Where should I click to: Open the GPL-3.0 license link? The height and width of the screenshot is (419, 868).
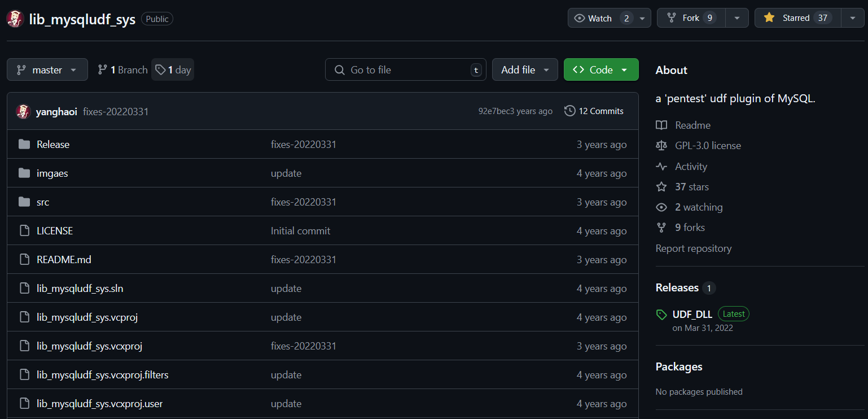[708, 146]
